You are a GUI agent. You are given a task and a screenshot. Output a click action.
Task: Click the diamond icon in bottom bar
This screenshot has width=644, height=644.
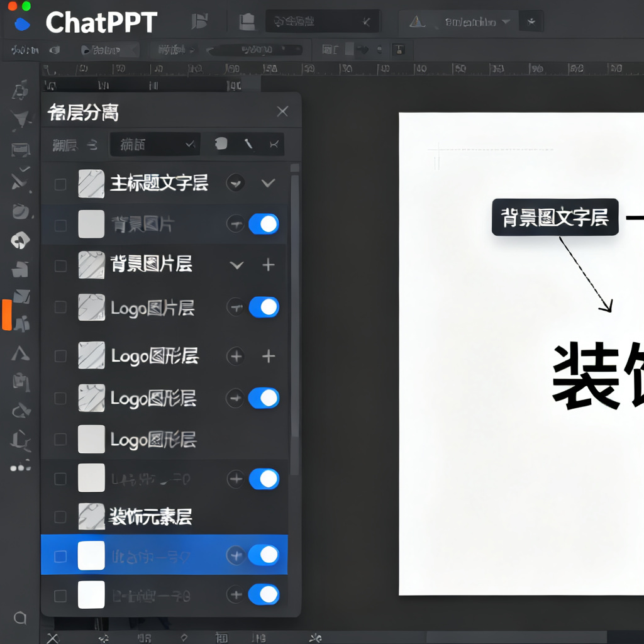coord(184,638)
